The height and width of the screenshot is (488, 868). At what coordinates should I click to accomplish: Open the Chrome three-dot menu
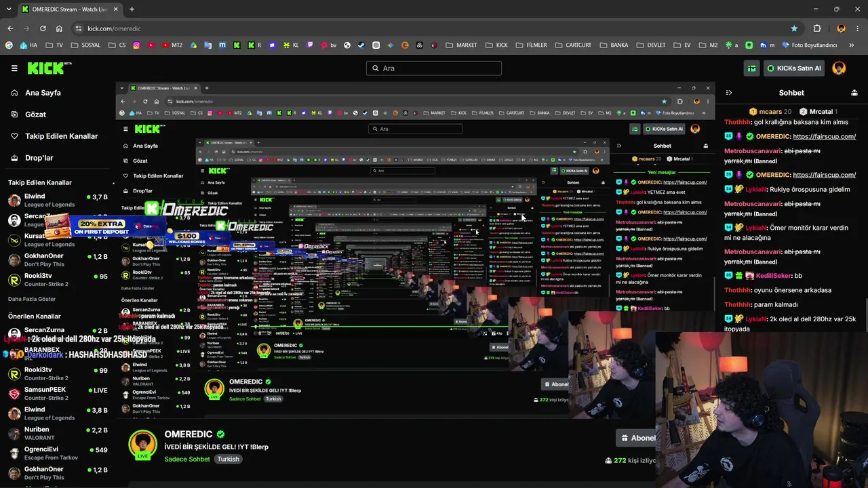pos(858,28)
